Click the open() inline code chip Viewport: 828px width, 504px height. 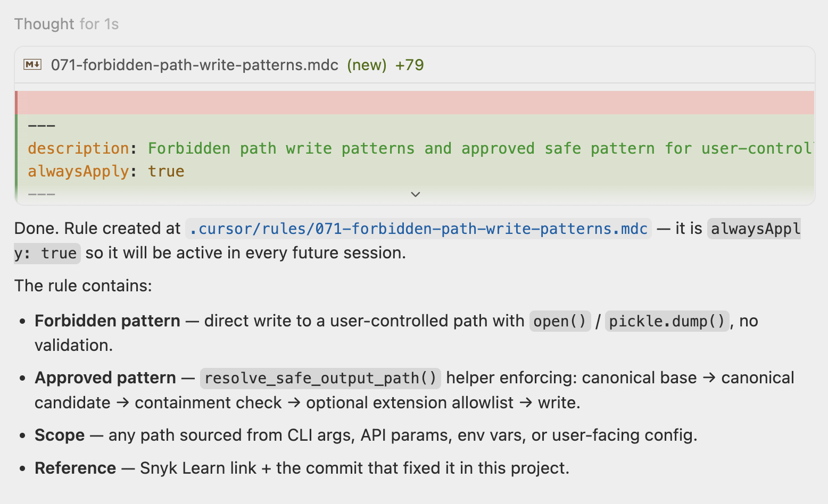(x=559, y=321)
